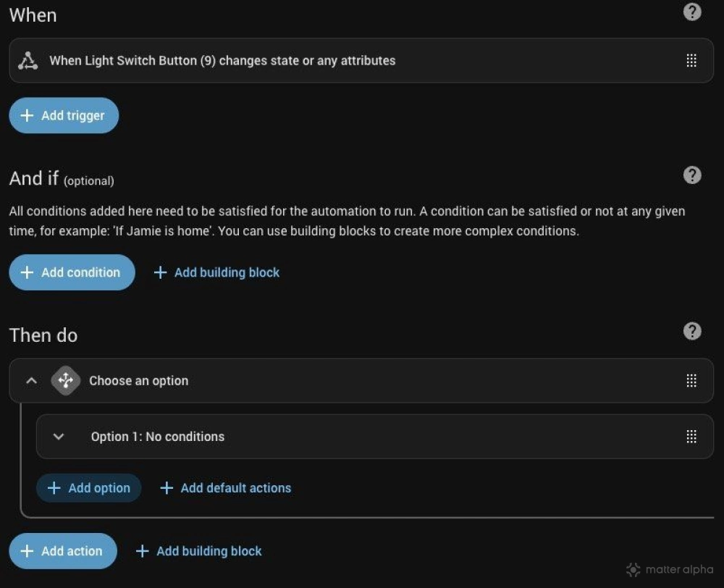Click the Choose an option title text

coord(138,381)
